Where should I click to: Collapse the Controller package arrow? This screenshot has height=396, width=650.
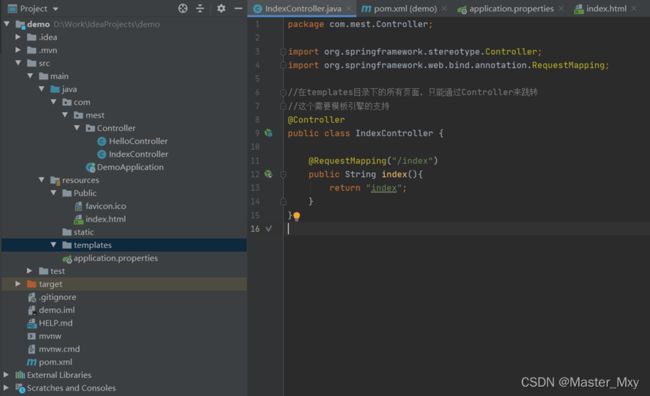77,128
